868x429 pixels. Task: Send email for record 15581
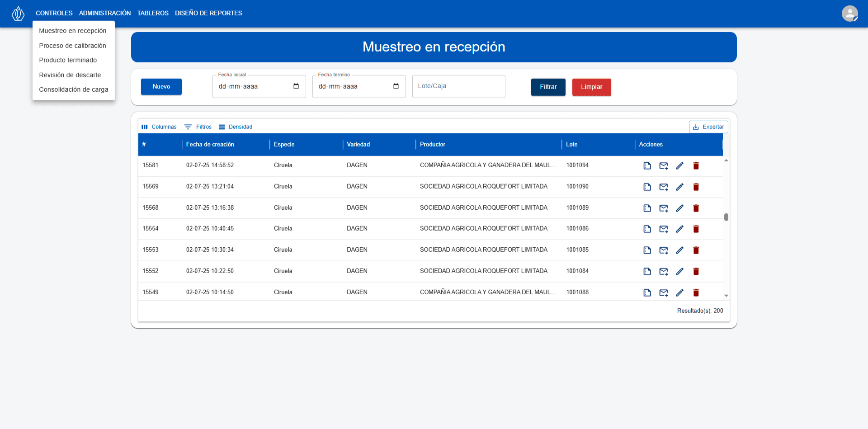point(663,165)
